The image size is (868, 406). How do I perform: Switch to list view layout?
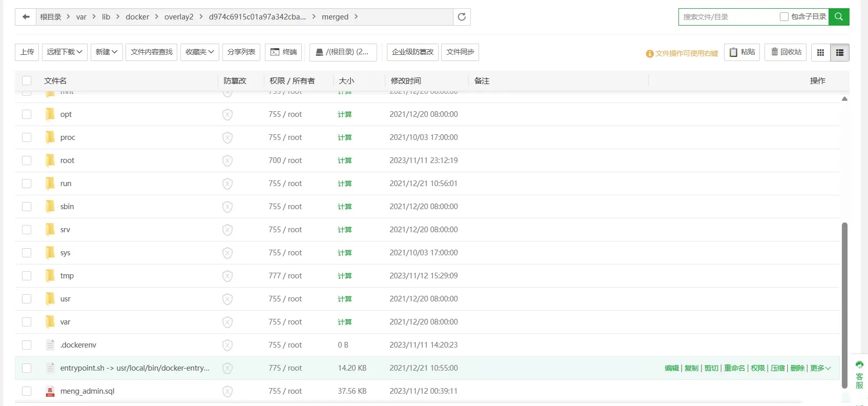[840, 52]
